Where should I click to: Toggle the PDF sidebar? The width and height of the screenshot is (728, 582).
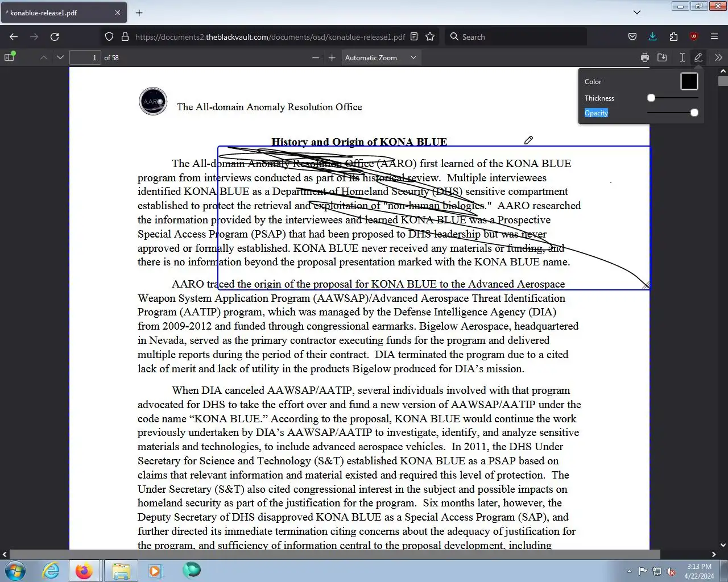pyautogui.click(x=9, y=57)
